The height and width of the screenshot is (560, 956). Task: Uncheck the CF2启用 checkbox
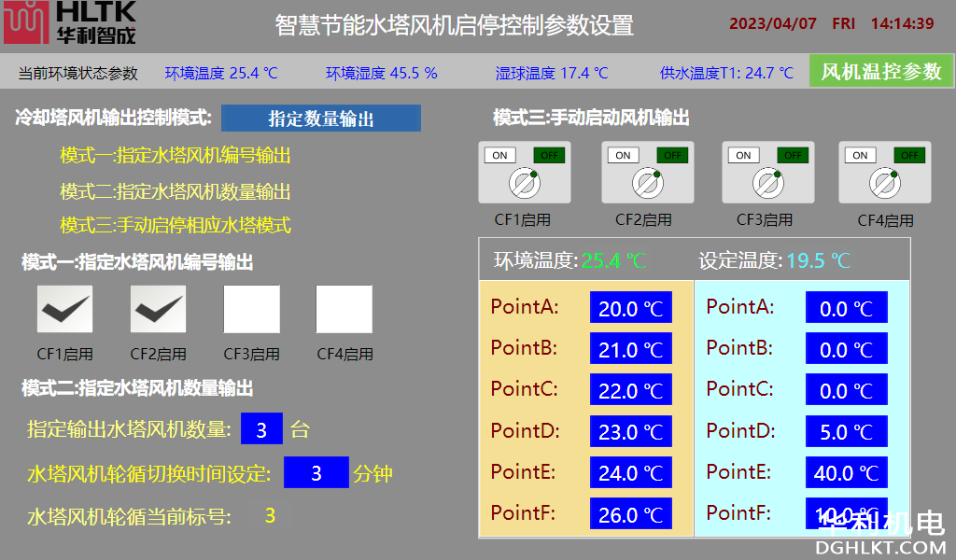158,309
